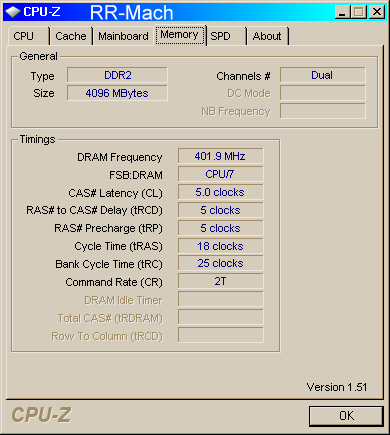The width and height of the screenshot is (390, 435).
Task: Click the 5.0 clocks CAS latency value
Action: click(220, 192)
